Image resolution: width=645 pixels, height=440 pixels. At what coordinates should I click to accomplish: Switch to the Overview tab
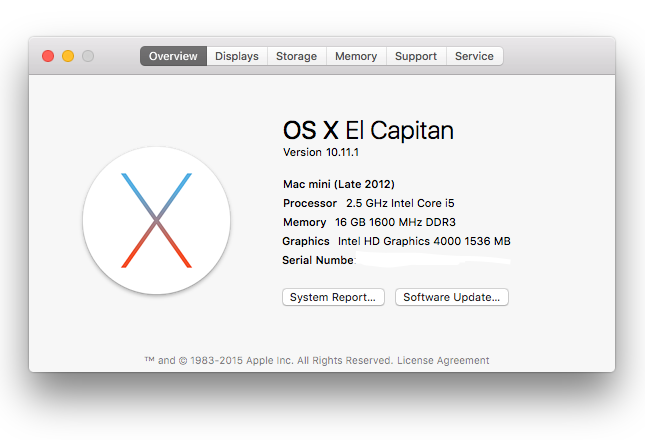click(x=173, y=56)
